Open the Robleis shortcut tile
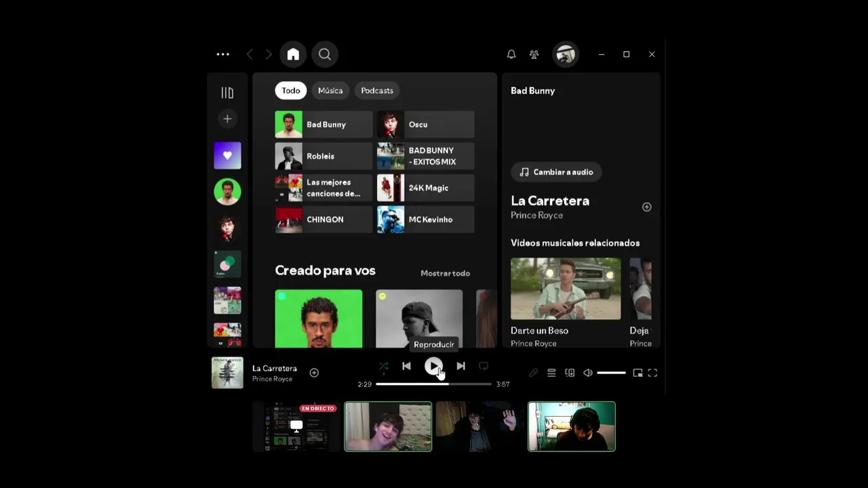 coord(323,156)
